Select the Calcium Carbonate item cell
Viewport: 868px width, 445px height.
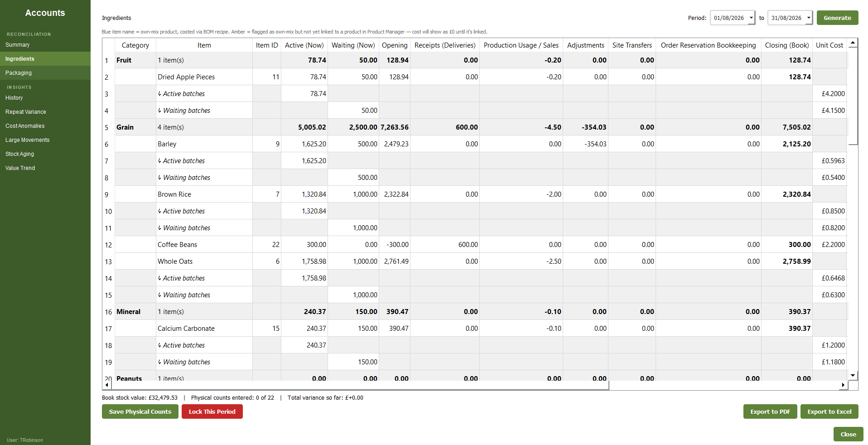coord(204,329)
